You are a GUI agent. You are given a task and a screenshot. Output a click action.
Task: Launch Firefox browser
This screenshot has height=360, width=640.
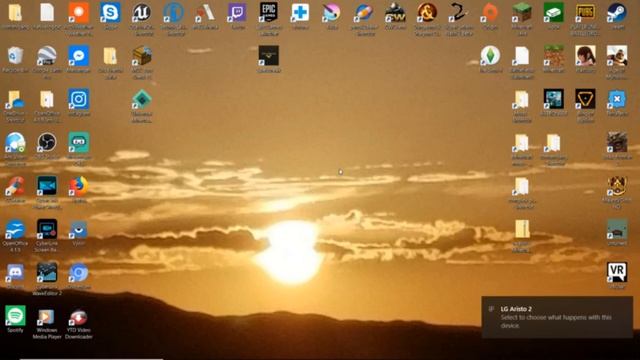pyautogui.click(x=78, y=186)
